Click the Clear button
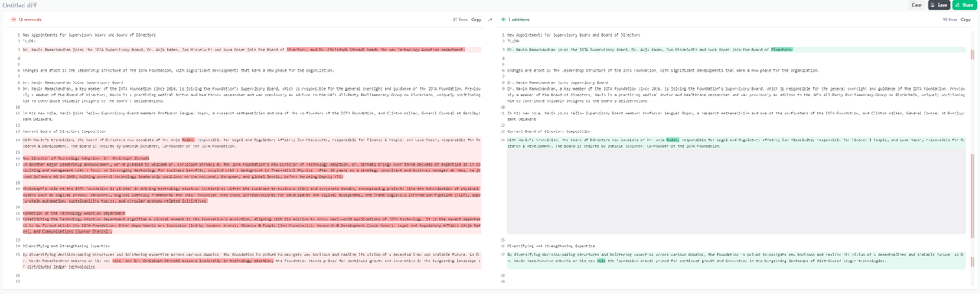Screen dimensions: 980x294 click(x=916, y=5)
